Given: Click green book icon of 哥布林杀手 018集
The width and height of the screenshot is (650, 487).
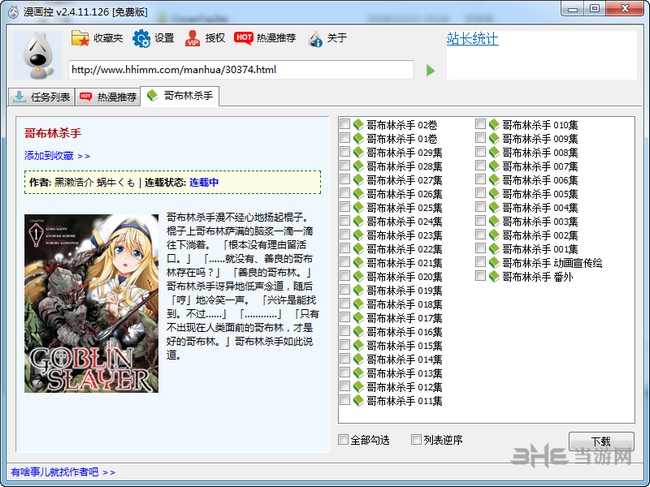Looking at the screenshot, I should [358, 304].
